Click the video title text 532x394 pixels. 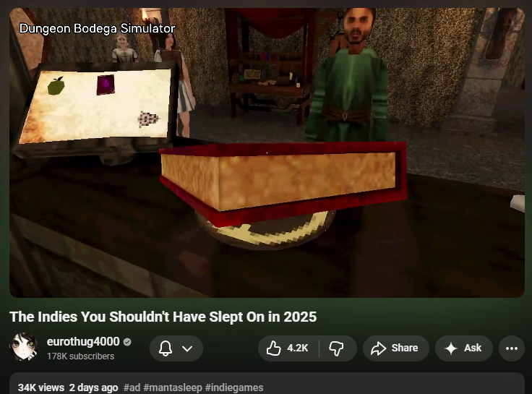(163, 317)
